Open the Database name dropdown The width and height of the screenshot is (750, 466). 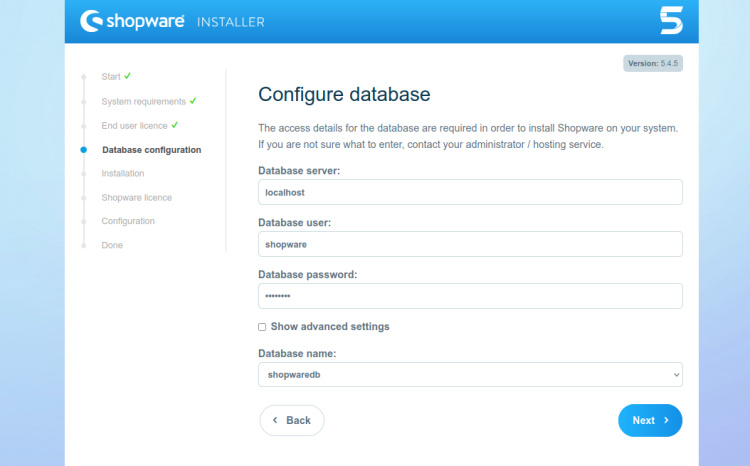coord(470,374)
